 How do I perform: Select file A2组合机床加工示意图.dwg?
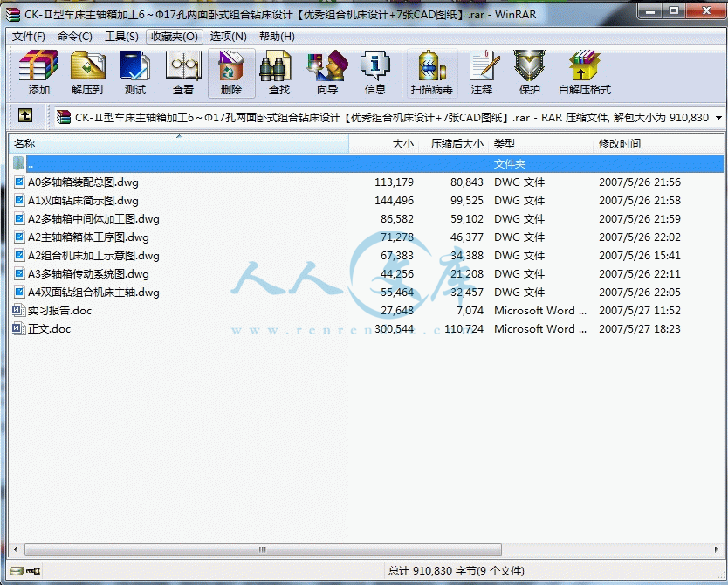point(93,255)
